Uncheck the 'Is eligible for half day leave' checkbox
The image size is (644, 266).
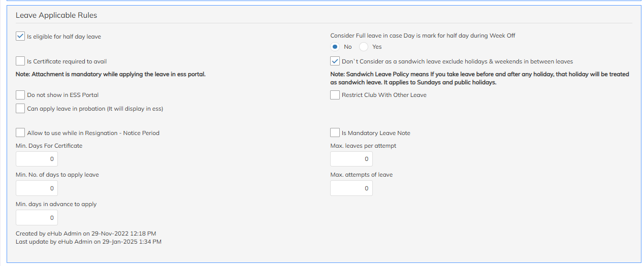[20, 37]
